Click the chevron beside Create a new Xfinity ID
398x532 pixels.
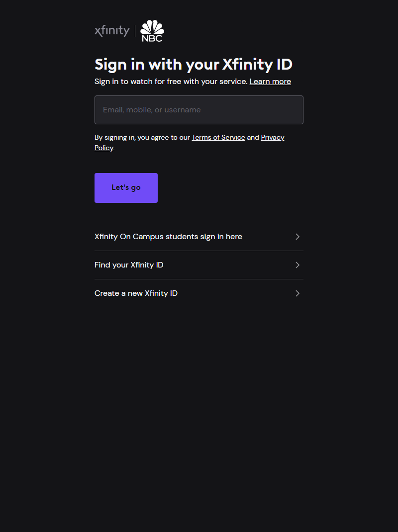click(x=298, y=293)
